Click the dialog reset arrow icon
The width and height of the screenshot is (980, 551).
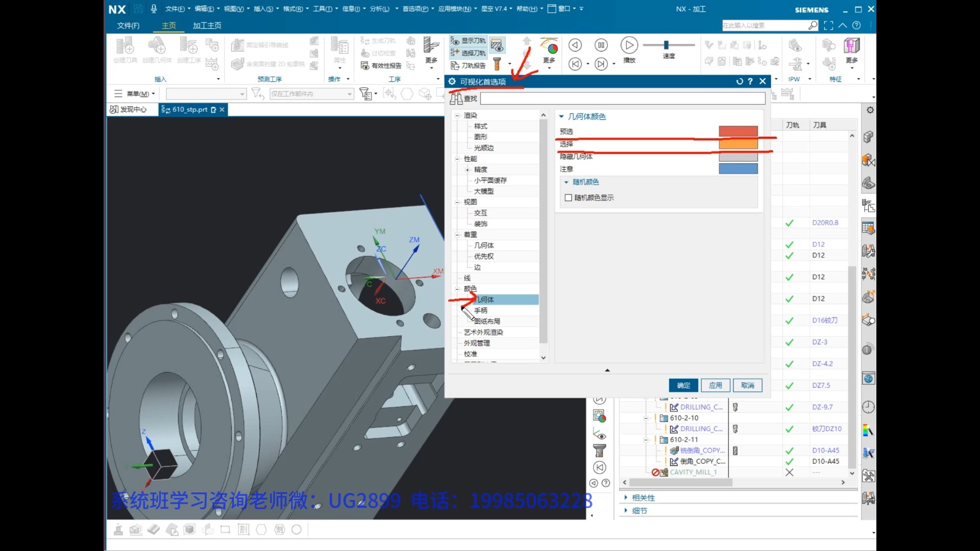739,82
